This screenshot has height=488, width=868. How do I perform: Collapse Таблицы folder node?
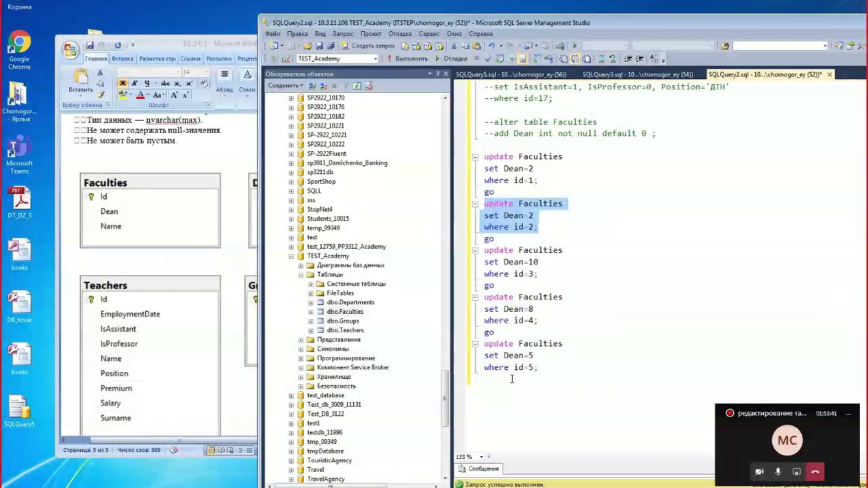click(300, 274)
